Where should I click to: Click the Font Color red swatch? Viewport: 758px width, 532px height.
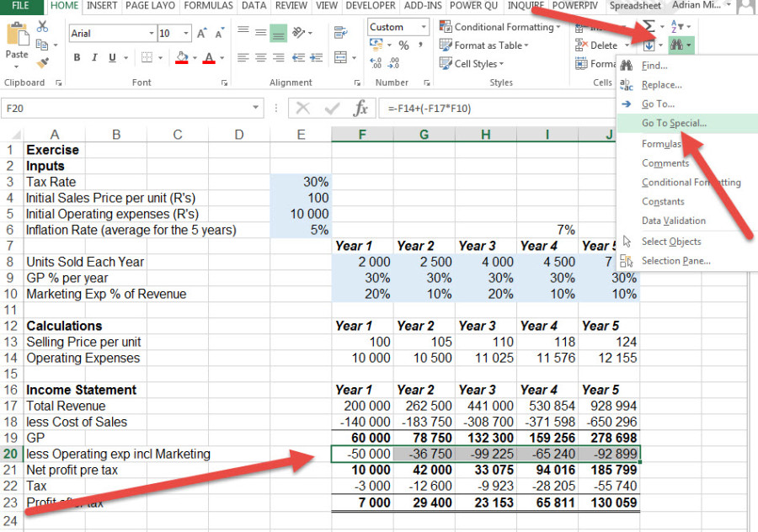tap(209, 57)
